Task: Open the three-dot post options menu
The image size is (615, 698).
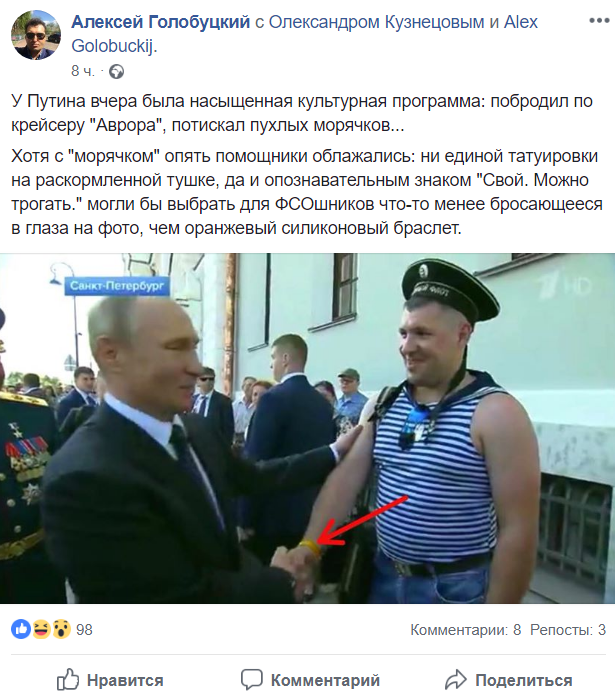Action: pos(599,20)
